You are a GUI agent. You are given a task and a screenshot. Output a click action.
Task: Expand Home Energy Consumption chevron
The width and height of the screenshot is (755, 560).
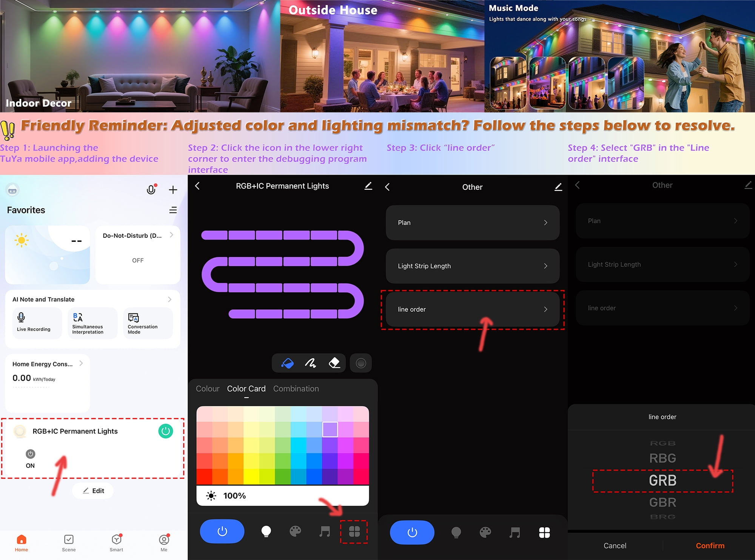(81, 363)
